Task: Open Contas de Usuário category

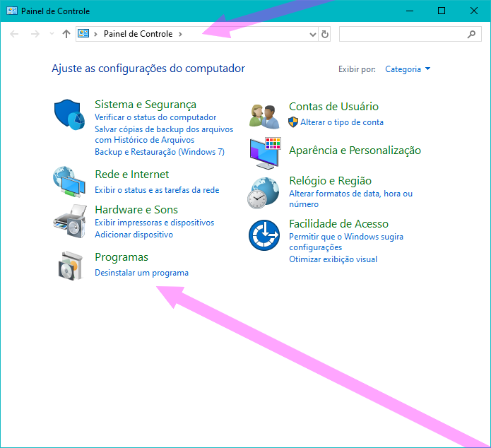Action: tap(333, 107)
